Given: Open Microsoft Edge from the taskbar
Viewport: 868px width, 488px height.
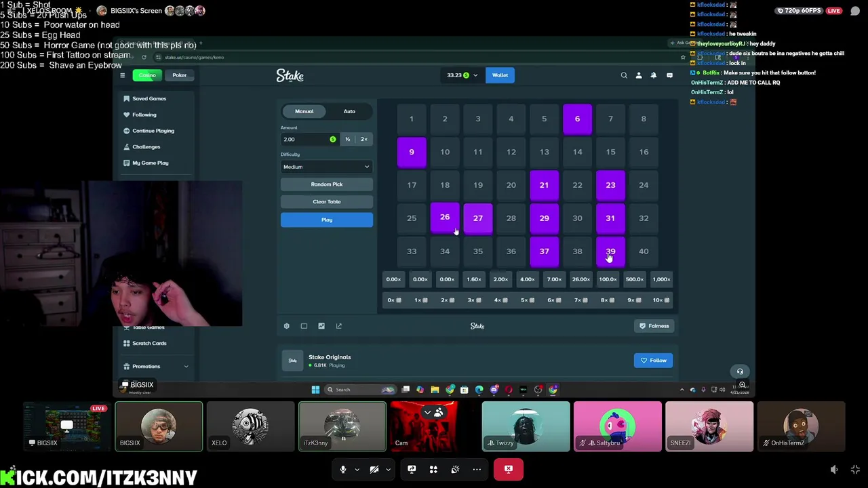Looking at the screenshot, I should [x=479, y=390].
